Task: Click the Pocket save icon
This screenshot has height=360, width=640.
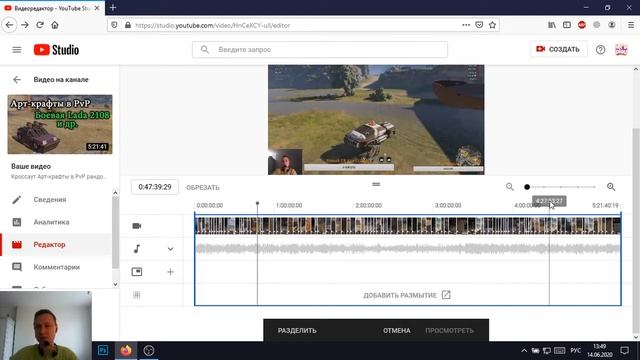Action: pyautogui.click(x=479, y=25)
